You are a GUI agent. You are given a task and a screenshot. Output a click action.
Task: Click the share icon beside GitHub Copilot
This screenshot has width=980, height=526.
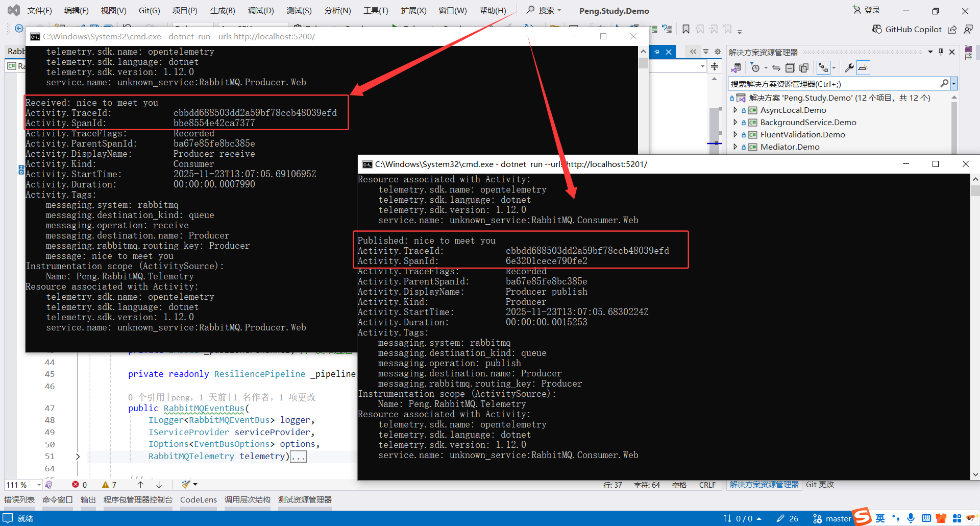pos(952,30)
